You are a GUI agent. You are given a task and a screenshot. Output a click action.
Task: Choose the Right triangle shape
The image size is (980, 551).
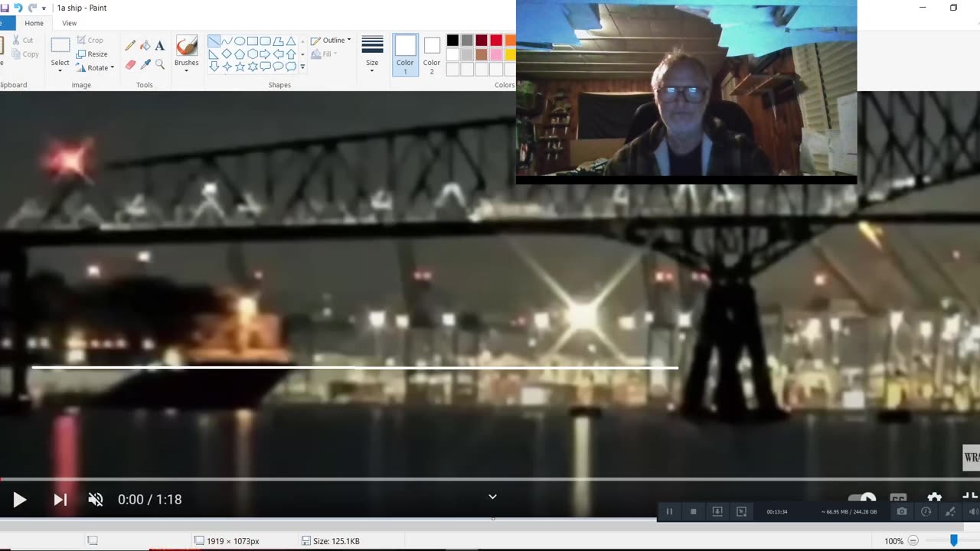[x=214, y=54]
